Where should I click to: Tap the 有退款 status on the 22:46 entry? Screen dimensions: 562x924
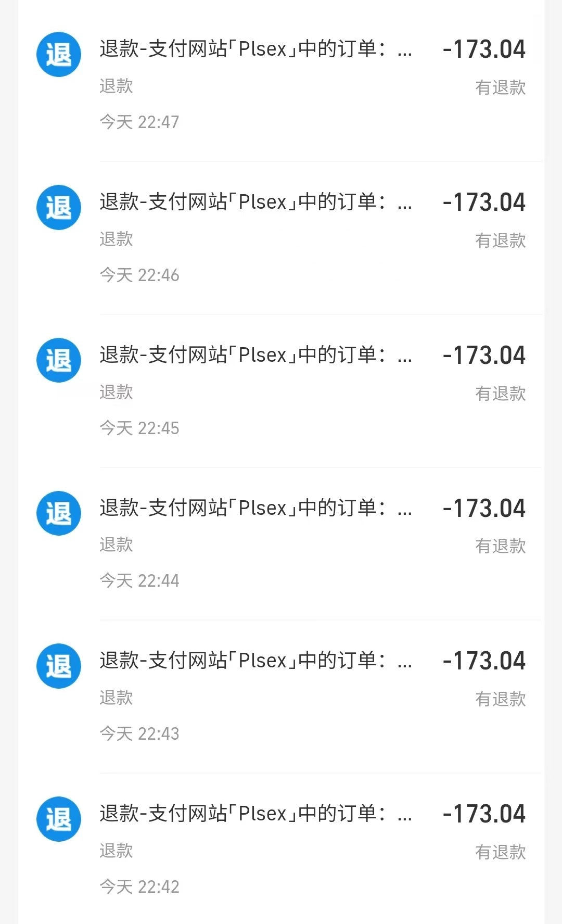coord(501,241)
